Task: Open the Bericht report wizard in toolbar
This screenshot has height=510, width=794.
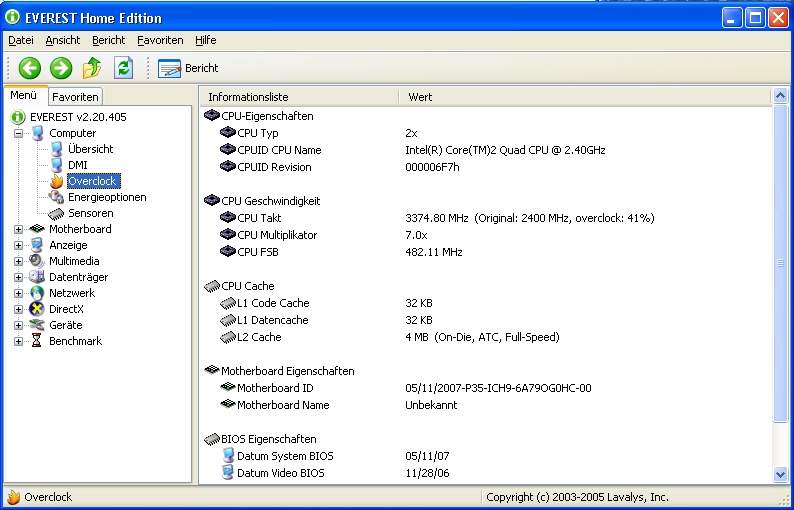Action: point(188,68)
